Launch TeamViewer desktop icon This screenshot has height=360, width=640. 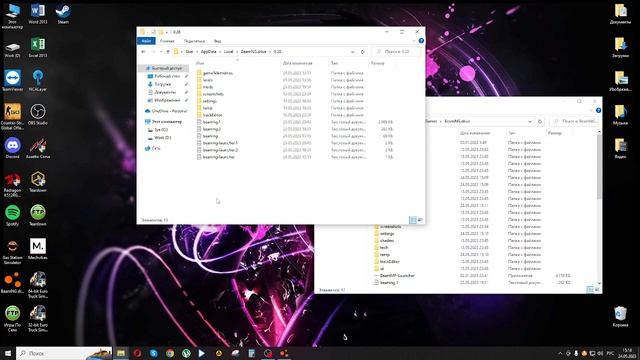click(12, 80)
